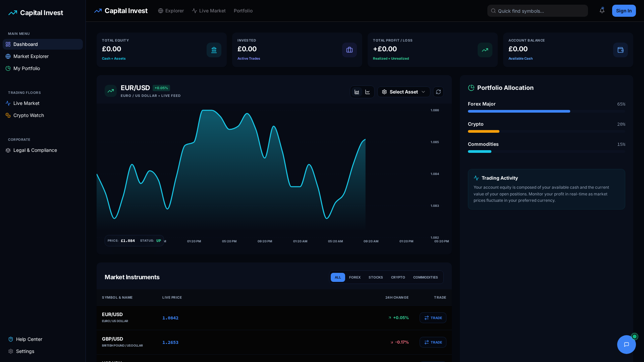The height and width of the screenshot is (362, 644).
Task: Enable the CRYPTO instruments filter
Action: pos(398,277)
